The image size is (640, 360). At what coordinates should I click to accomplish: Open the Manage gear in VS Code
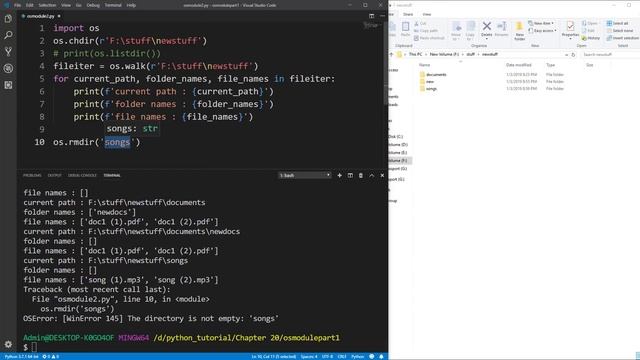(x=8, y=344)
